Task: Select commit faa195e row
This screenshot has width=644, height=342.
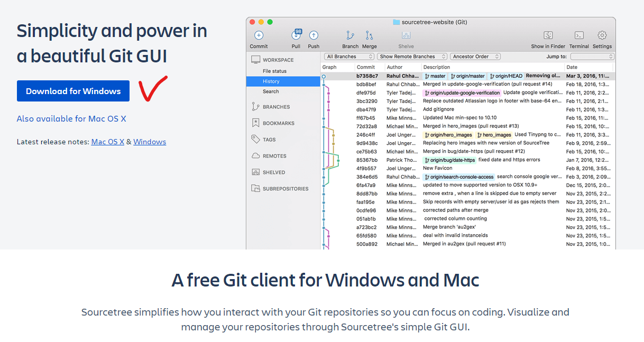Action: click(x=468, y=202)
